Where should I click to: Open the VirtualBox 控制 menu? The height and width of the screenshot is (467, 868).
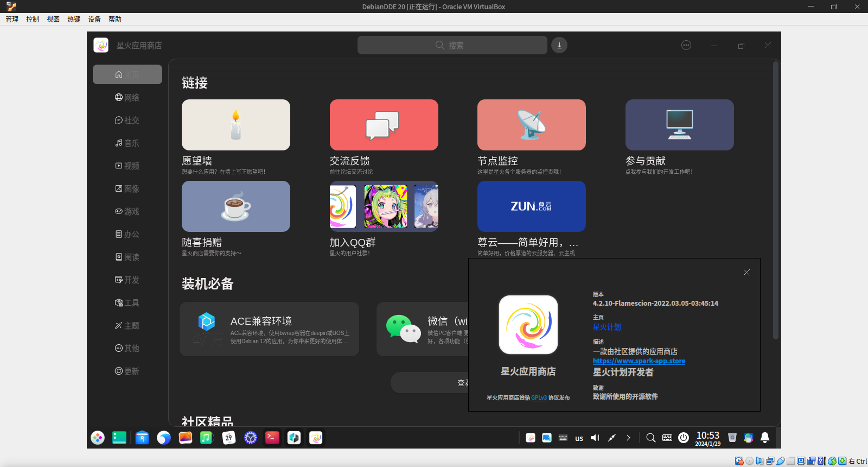click(33, 19)
